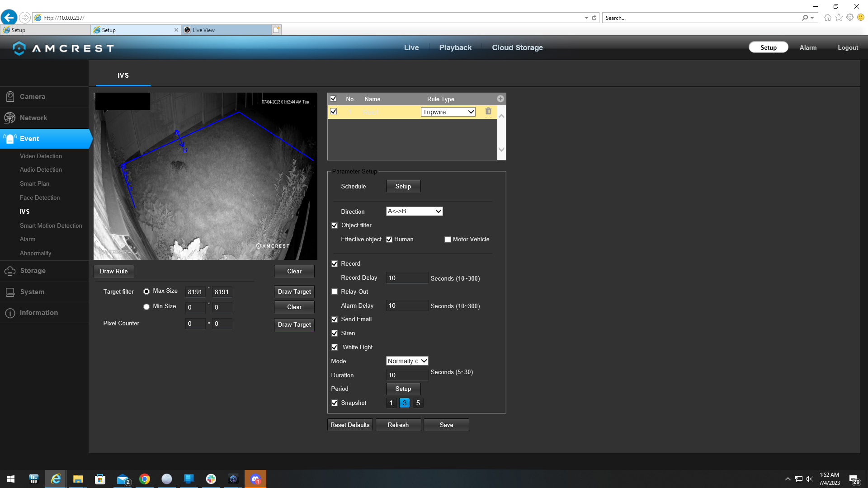Select the Max Size radio button
868x488 pixels.
click(146, 291)
